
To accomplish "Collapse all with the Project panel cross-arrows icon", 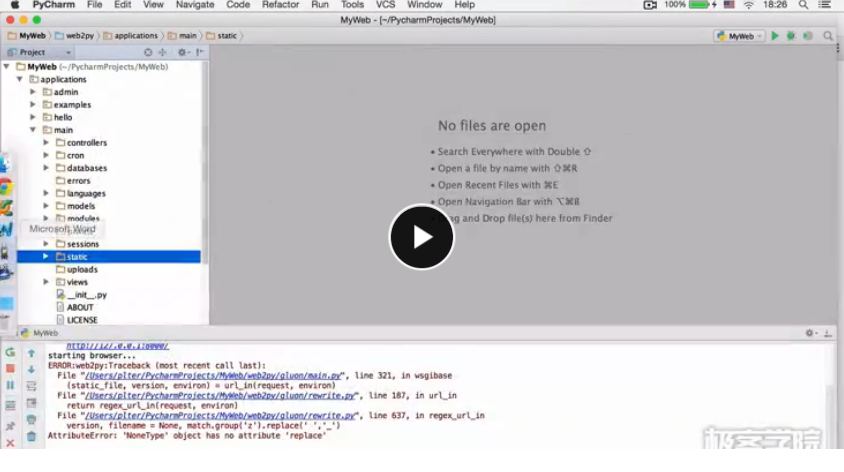I will [x=163, y=52].
